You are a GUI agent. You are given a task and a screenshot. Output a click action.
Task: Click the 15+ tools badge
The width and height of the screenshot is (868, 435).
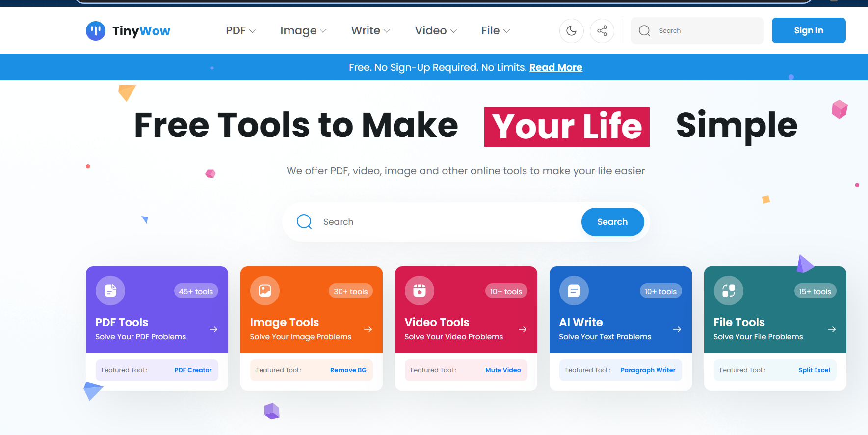click(815, 291)
